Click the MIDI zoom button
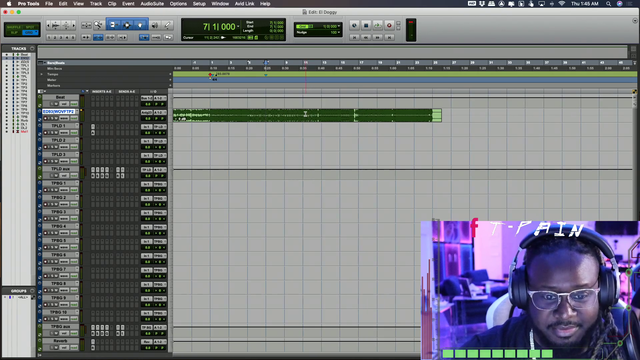This screenshot has height=360, width=640. (x=66, y=25)
